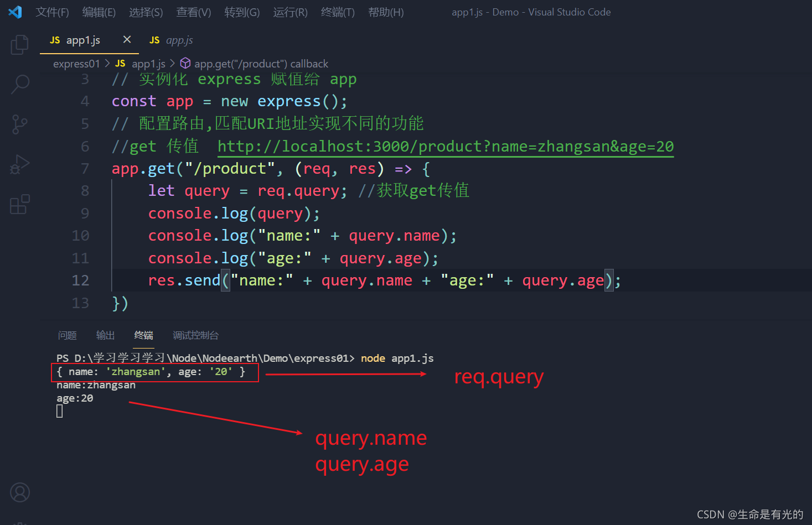Click the JS file icon on app1.js tab
Viewport: 812px width, 525px height.
(x=55, y=40)
